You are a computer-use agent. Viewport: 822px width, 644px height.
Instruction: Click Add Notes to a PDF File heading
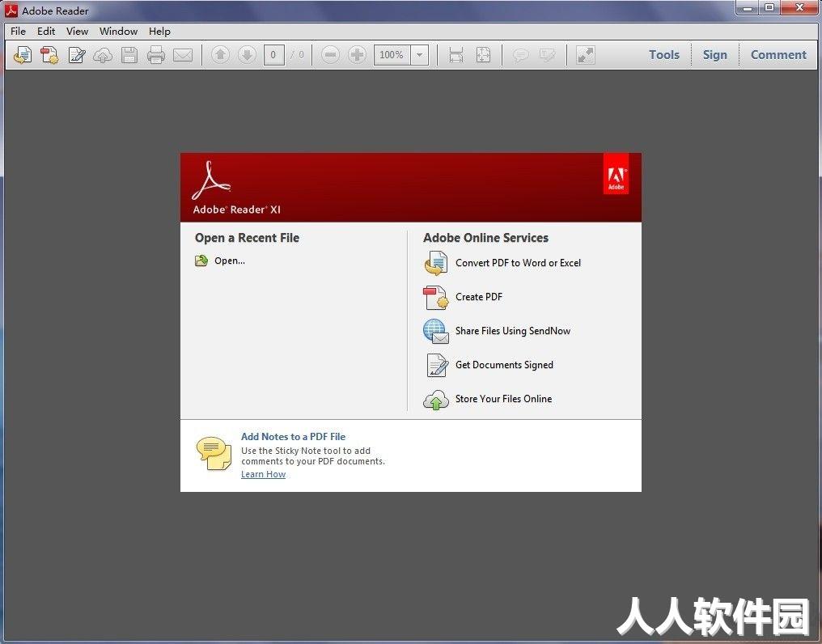[293, 436]
